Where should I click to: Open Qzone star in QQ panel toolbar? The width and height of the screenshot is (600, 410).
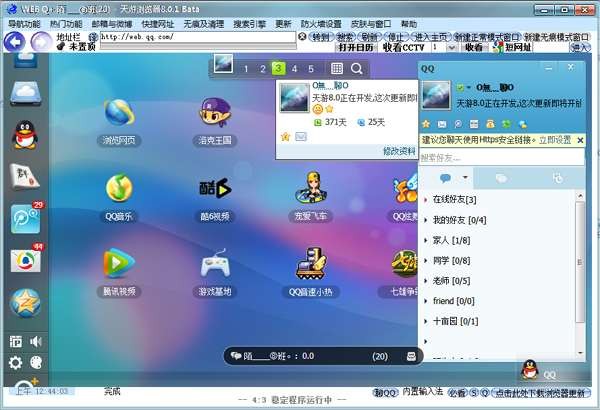pos(426,124)
